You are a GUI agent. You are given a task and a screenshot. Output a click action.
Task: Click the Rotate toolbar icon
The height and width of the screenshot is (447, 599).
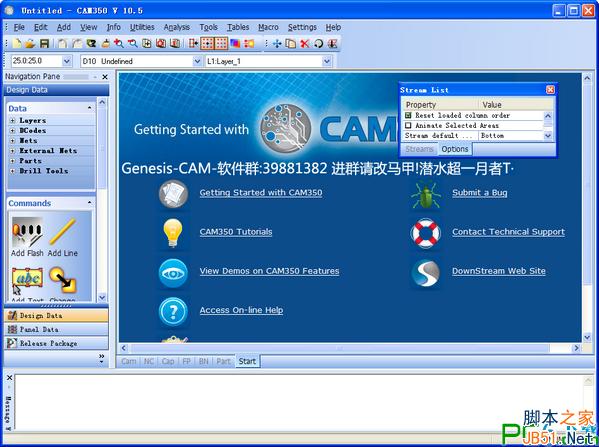coord(318,44)
